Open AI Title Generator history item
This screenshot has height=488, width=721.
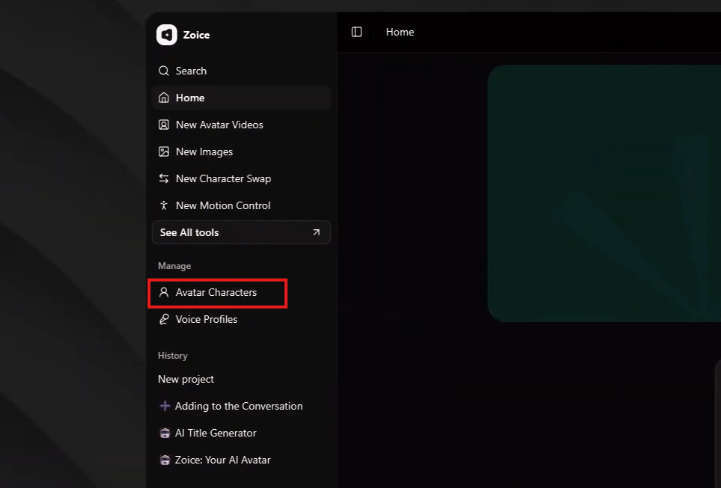(x=216, y=433)
